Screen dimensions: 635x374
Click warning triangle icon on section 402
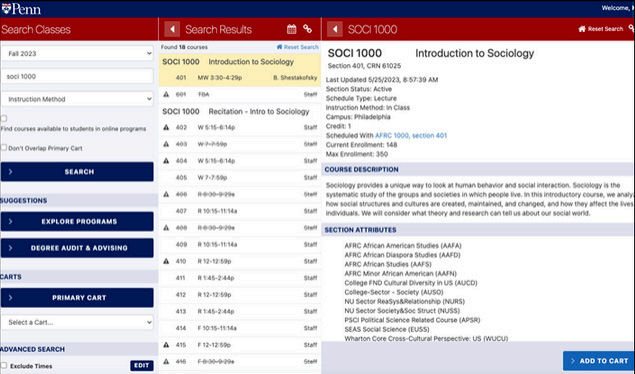(x=166, y=128)
